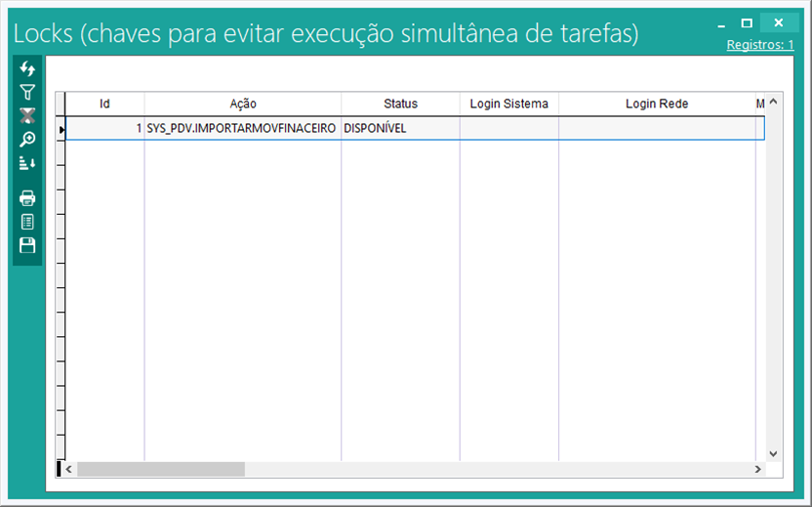Open the report list icon
812x507 pixels.
(x=27, y=222)
